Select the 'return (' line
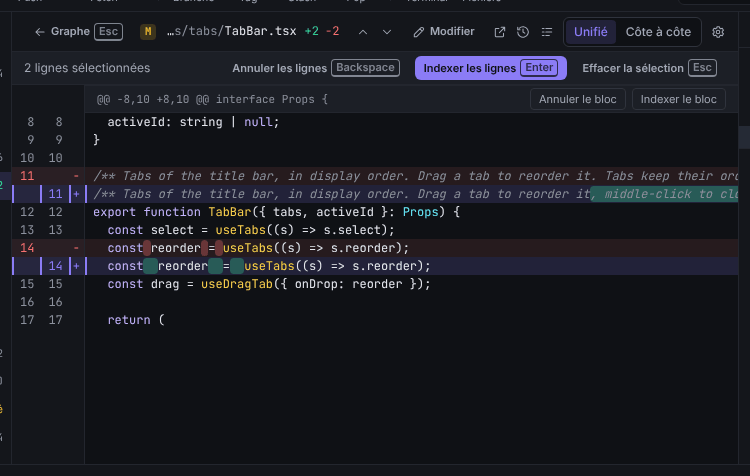The image size is (750, 476). click(x=375, y=320)
